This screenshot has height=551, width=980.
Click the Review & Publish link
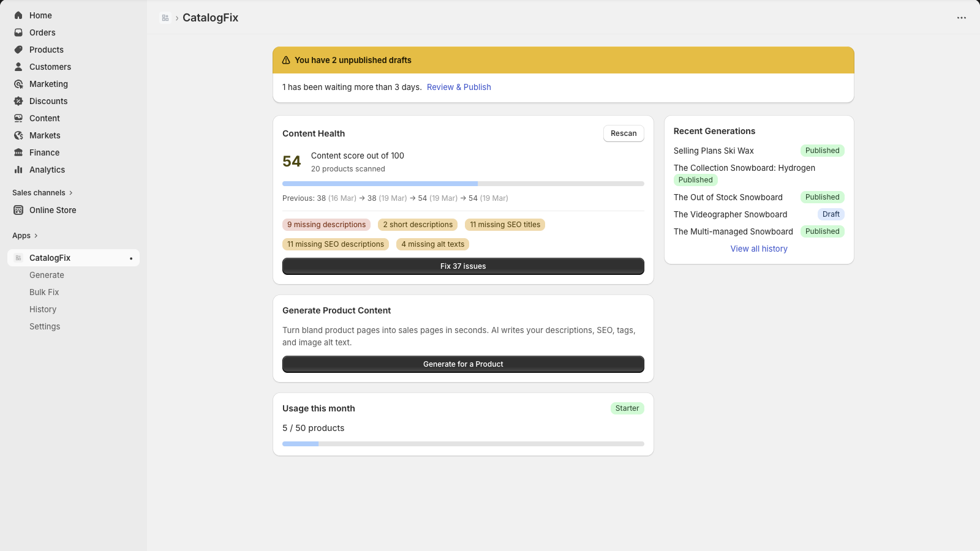pyautogui.click(x=458, y=87)
